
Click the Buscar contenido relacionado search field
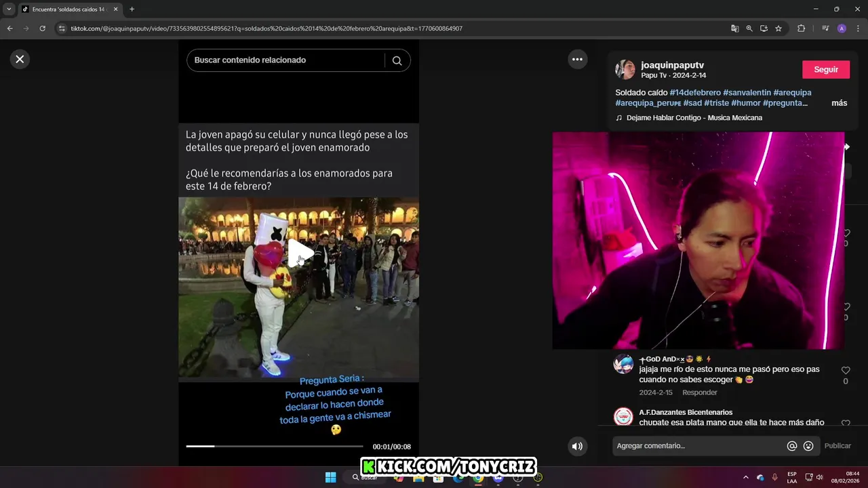(x=288, y=60)
